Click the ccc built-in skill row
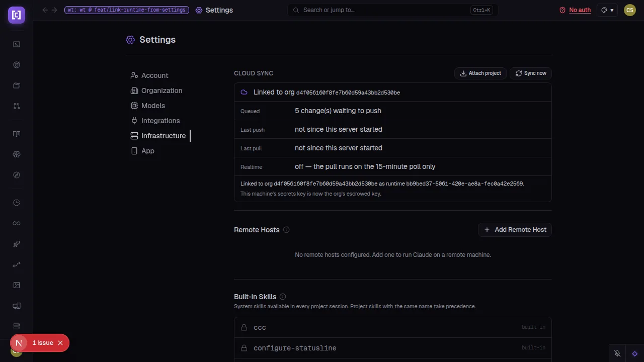Viewport: 644px width, 362px height. 393,327
